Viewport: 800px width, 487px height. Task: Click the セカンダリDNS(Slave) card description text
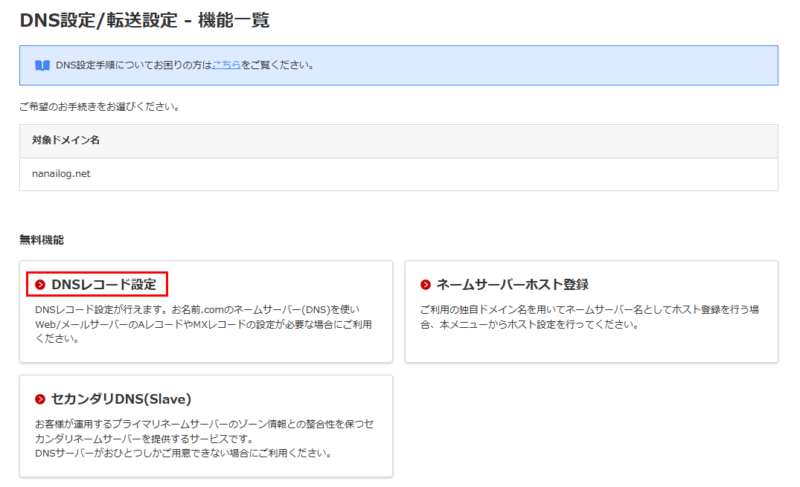pos(190,438)
